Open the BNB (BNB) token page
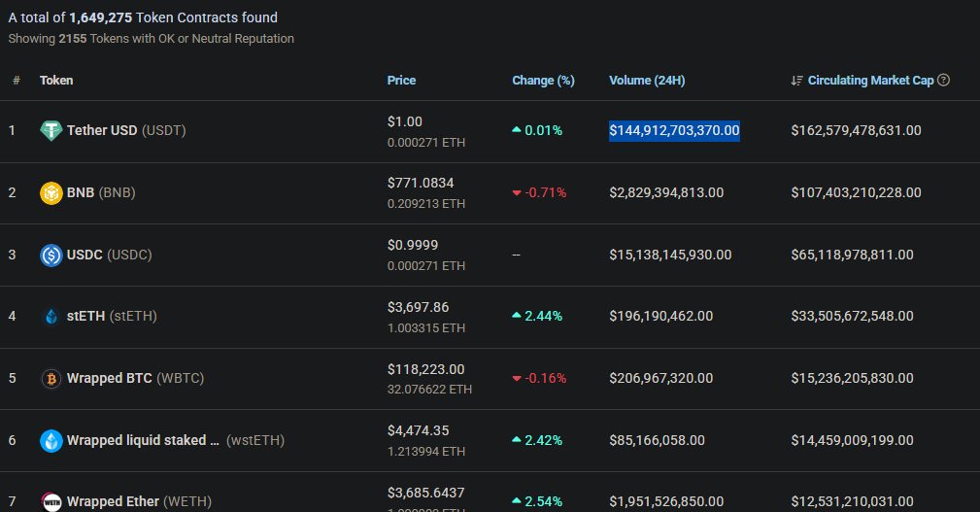Viewport: 980px width, 512px height. (101, 192)
